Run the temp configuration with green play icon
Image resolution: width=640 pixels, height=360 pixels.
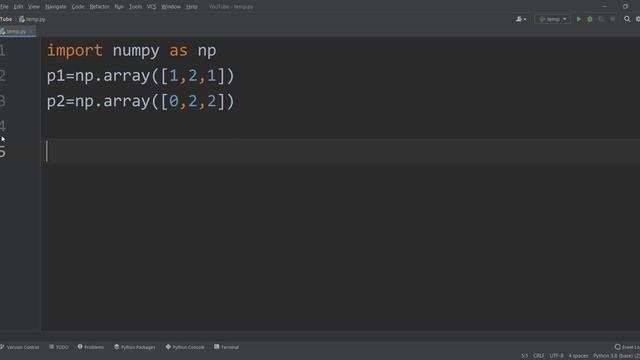pos(578,19)
